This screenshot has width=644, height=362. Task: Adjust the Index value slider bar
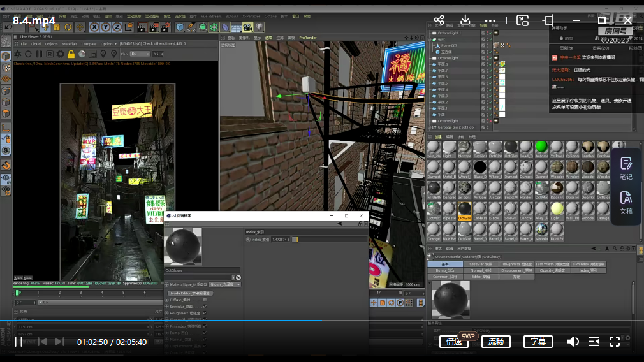329,239
